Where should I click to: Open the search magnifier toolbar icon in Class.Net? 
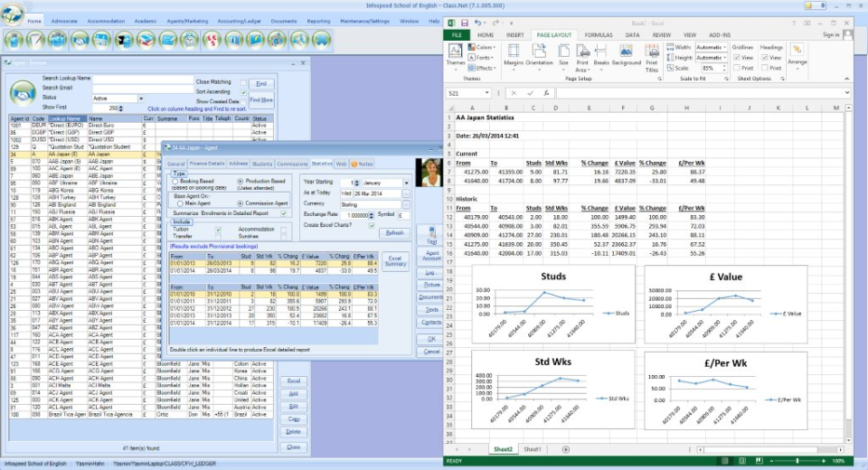point(299,40)
